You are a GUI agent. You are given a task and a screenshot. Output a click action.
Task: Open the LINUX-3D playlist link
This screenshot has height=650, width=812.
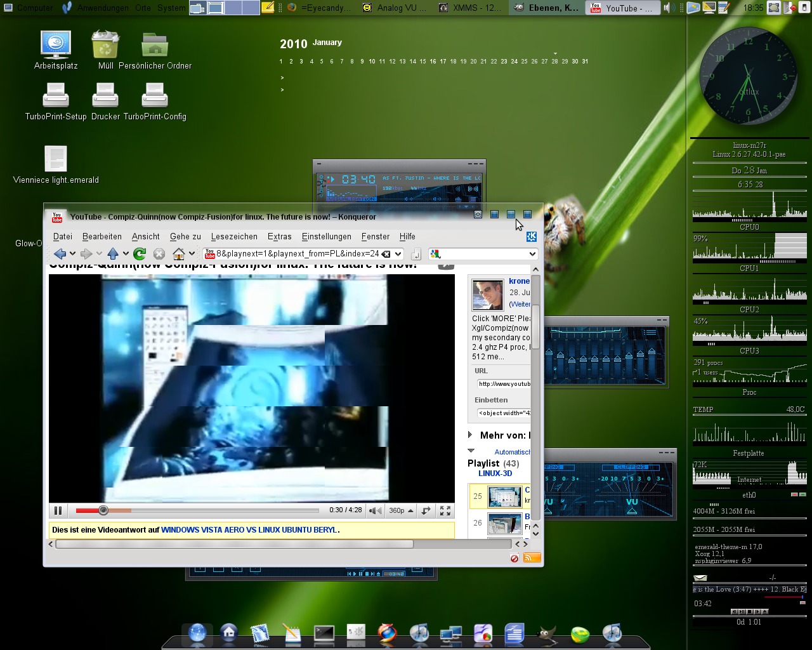point(495,474)
